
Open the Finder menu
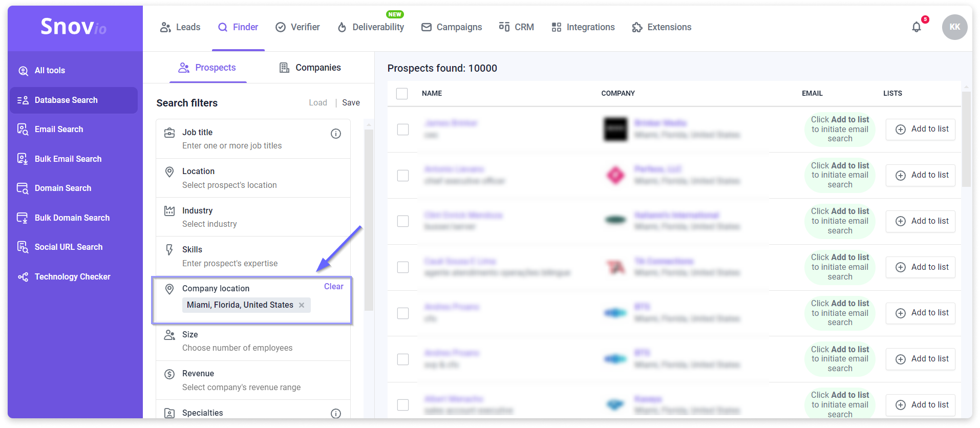(x=238, y=27)
